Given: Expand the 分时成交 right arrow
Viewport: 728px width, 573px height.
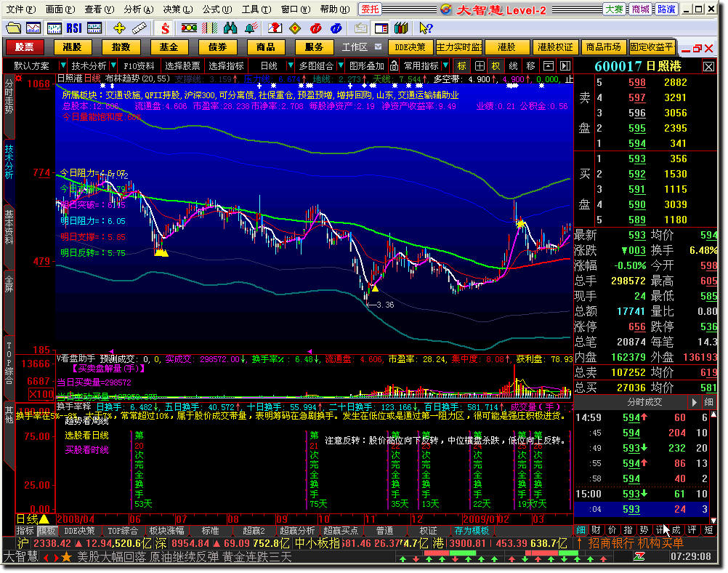Looking at the screenshot, I should (694, 402).
